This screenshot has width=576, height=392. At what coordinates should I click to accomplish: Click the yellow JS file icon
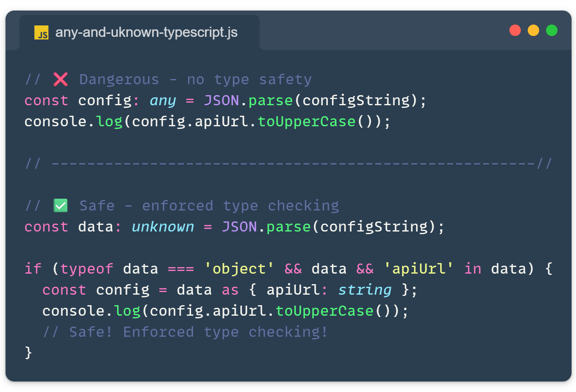(41, 32)
